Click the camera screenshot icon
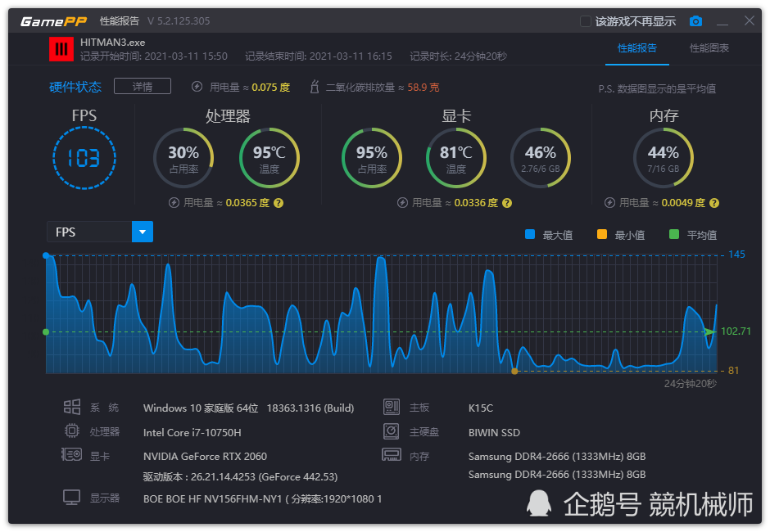The image size is (770, 532). [695, 21]
